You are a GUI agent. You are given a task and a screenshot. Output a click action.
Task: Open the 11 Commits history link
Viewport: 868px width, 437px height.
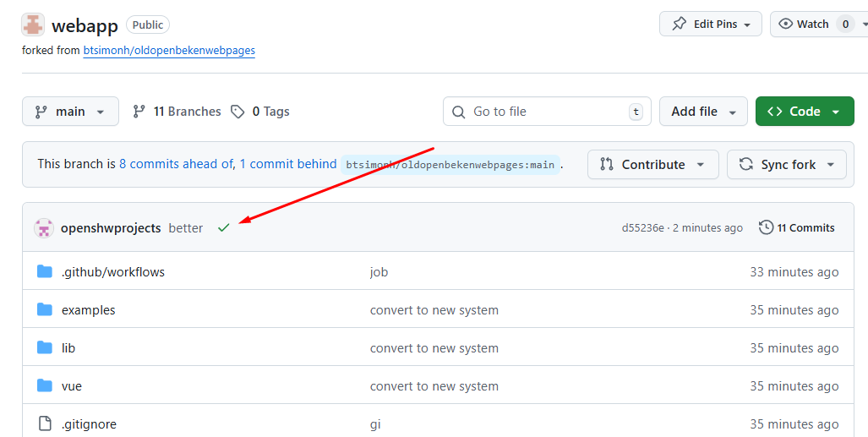click(x=797, y=227)
